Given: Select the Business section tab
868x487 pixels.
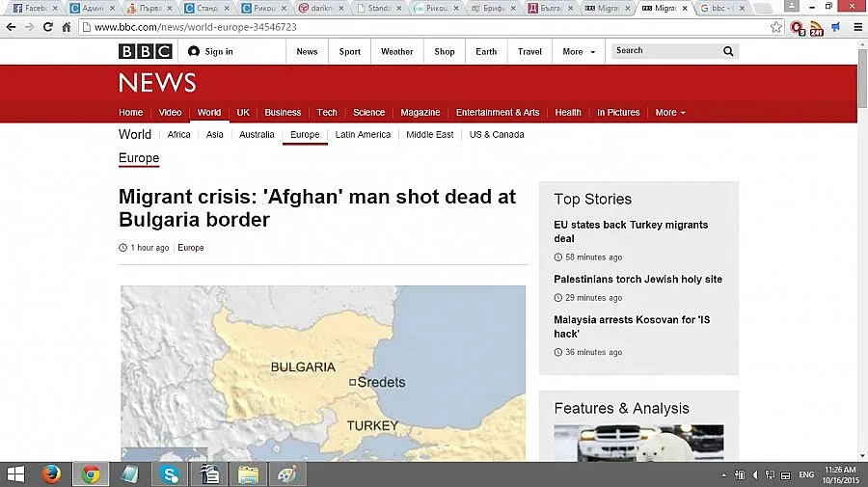Looking at the screenshot, I should [x=283, y=113].
